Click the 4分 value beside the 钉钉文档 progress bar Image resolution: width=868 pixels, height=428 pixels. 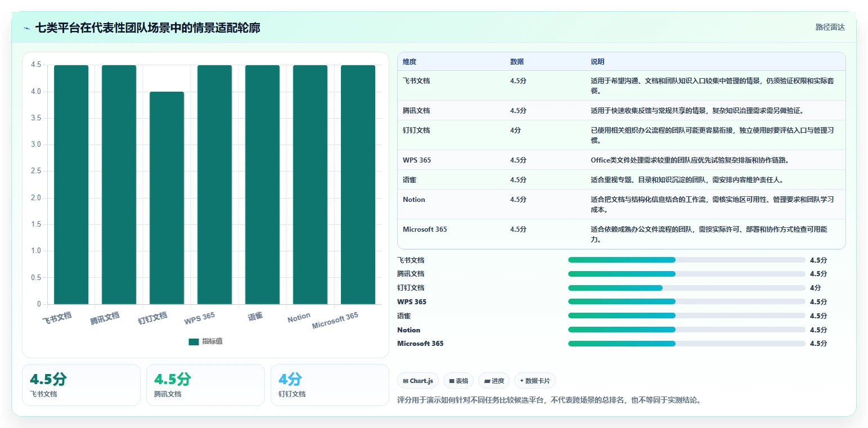(815, 288)
